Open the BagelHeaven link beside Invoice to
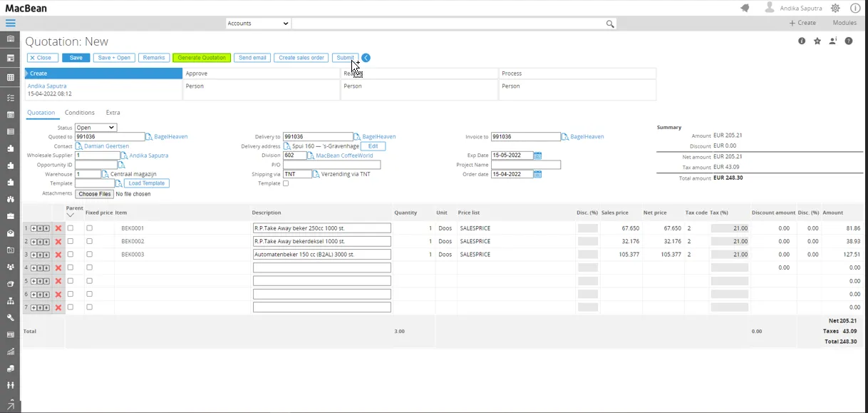 [587, 137]
